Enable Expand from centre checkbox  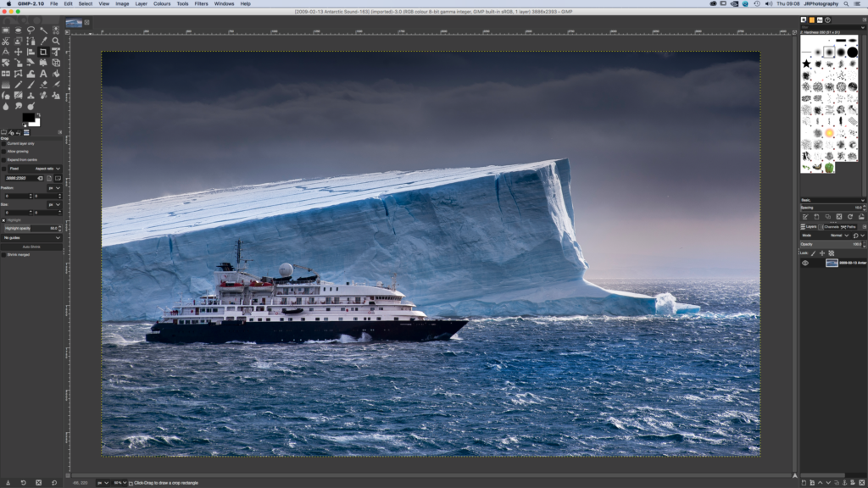click(3, 160)
